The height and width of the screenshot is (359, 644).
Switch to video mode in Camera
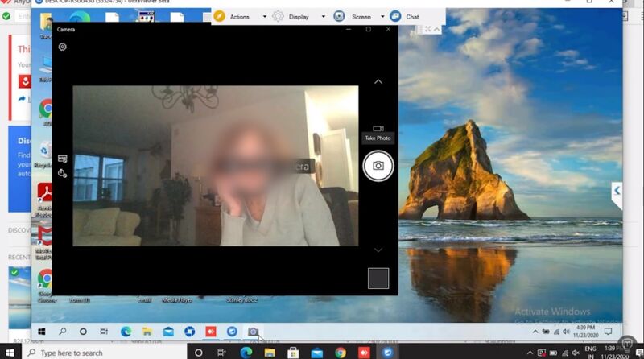coord(378,129)
